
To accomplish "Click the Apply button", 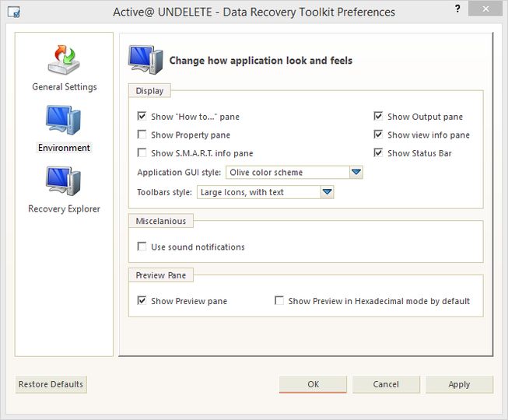I will point(460,384).
